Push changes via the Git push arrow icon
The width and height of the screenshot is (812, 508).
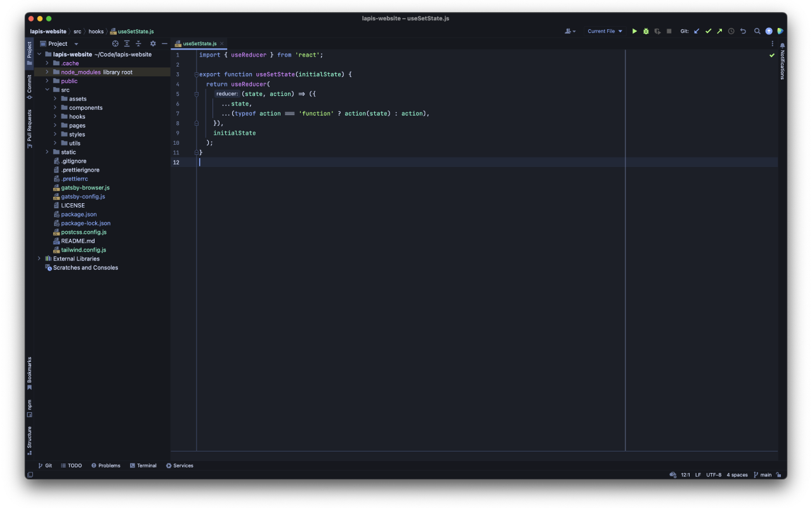719,30
